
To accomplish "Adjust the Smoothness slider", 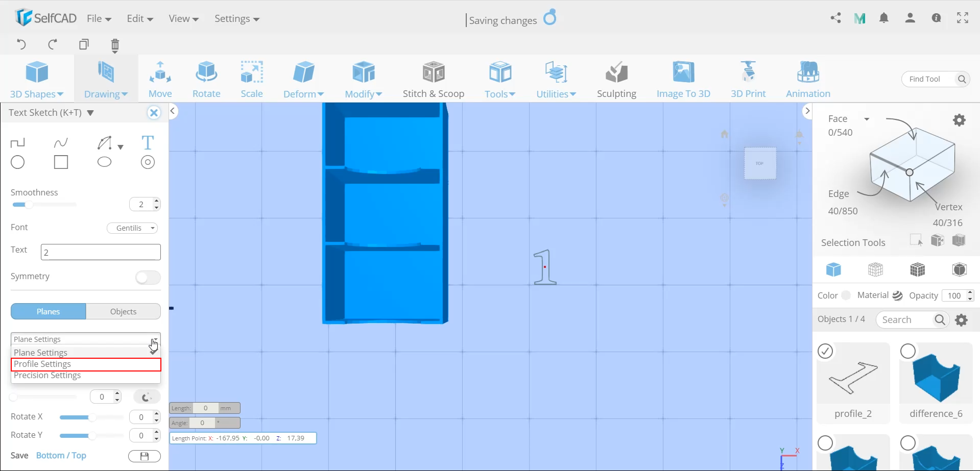I will click(44, 205).
